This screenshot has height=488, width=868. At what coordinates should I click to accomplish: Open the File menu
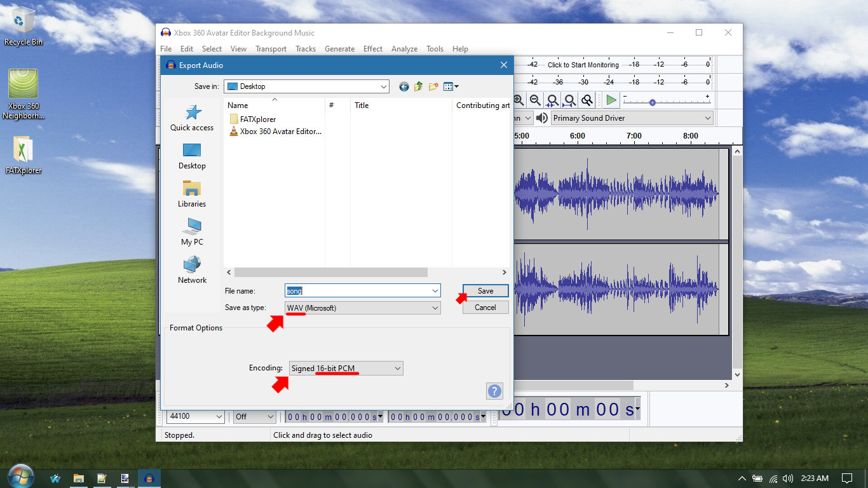coord(166,49)
